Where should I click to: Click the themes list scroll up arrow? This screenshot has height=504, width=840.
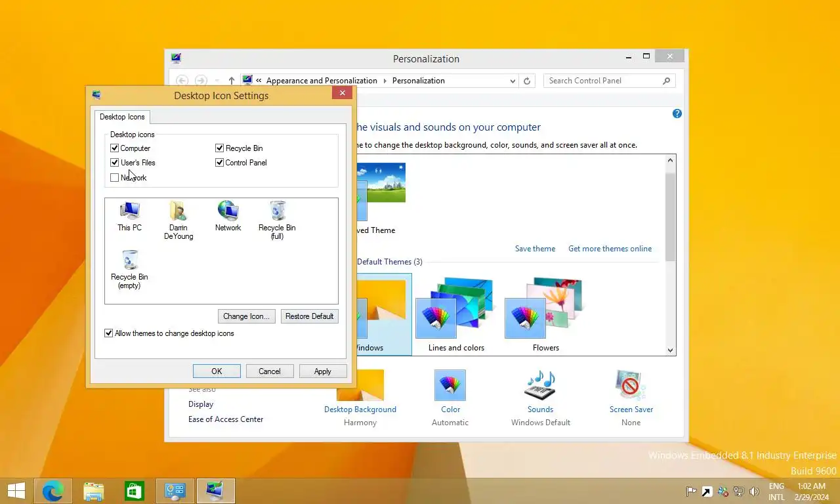click(x=670, y=161)
